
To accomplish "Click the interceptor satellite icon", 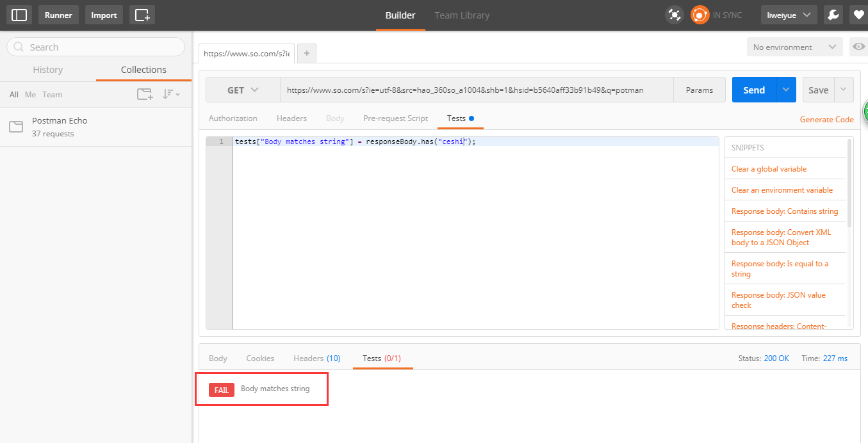I will [x=675, y=15].
